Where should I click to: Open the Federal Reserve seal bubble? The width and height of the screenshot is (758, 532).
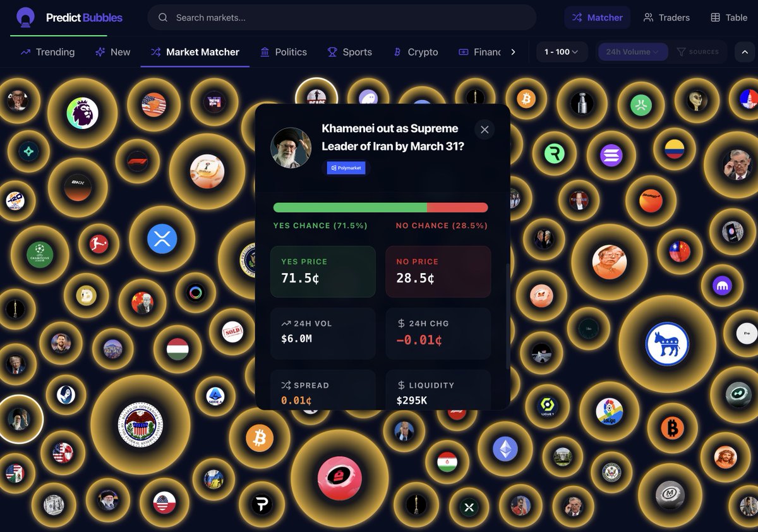pyautogui.click(x=140, y=424)
